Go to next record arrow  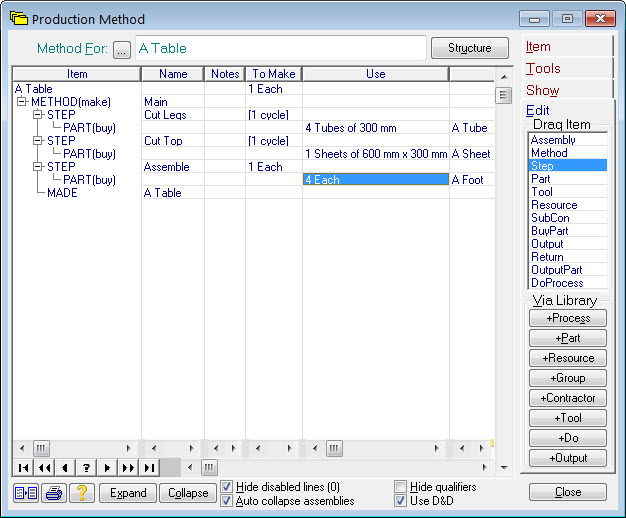pyautogui.click(x=107, y=468)
